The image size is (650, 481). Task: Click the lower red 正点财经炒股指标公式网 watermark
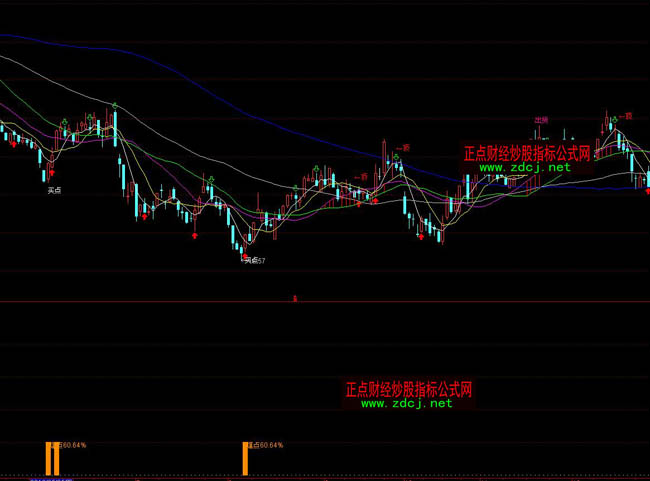408,389
